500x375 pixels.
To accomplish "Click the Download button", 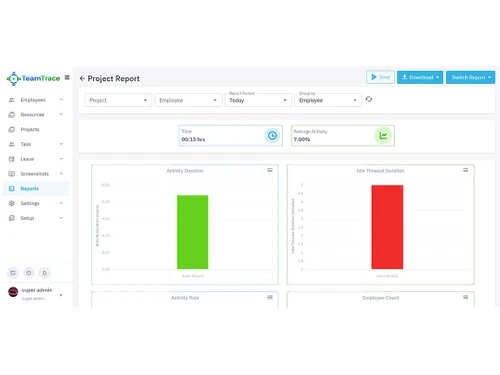I will 420,77.
